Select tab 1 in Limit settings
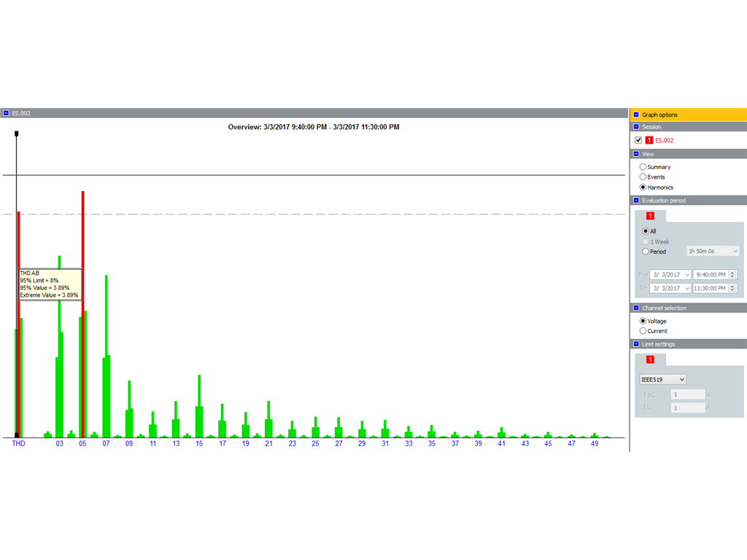 click(x=650, y=359)
